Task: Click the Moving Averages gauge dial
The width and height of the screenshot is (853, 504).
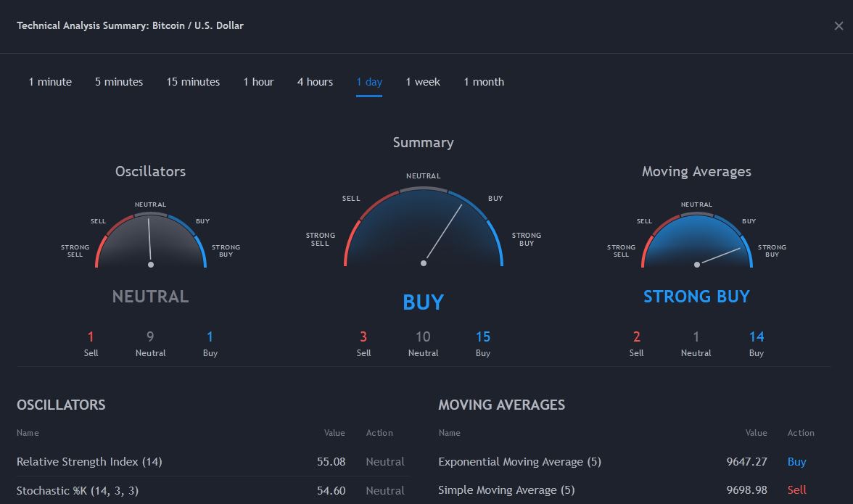Action: coord(697,241)
